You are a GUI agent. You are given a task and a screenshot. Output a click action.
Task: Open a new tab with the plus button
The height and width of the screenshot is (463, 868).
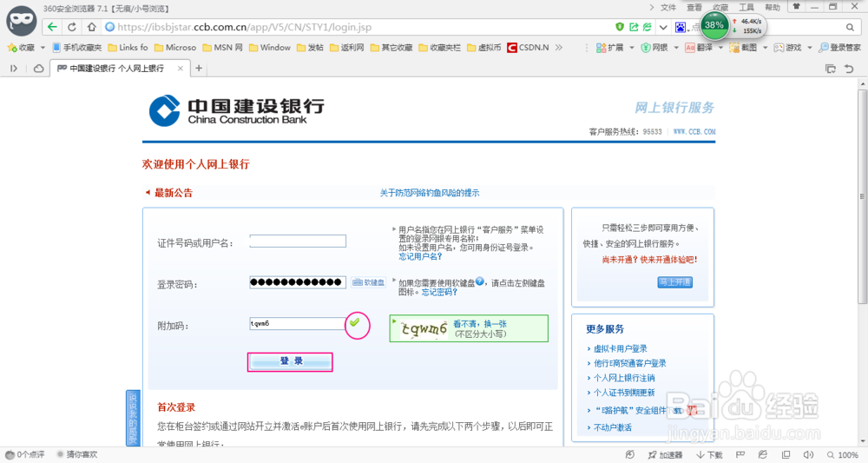coord(199,69)
